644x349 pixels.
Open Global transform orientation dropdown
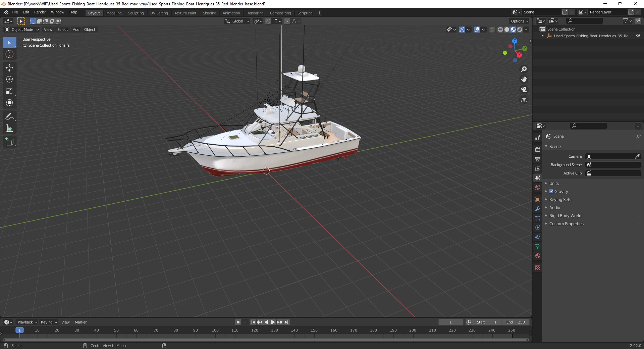click(x=237, y=21)
